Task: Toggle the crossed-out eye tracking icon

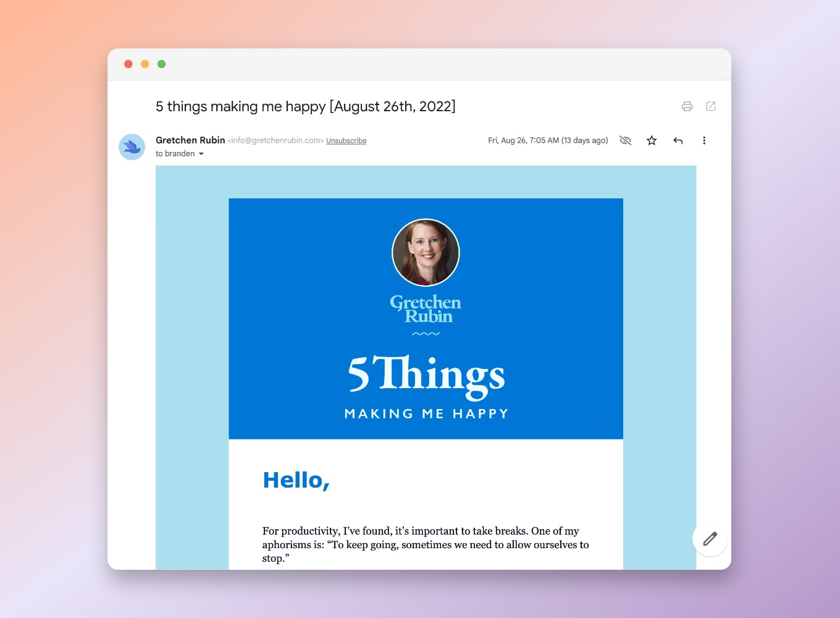Action: point(625,140)
